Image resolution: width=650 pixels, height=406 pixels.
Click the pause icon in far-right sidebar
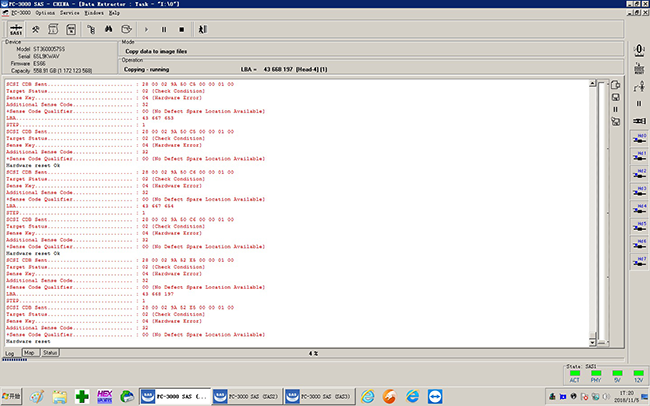click(x=639, y=104)
